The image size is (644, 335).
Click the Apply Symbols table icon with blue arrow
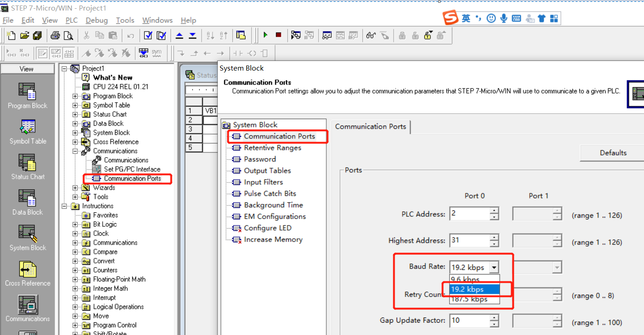(143, 53)
